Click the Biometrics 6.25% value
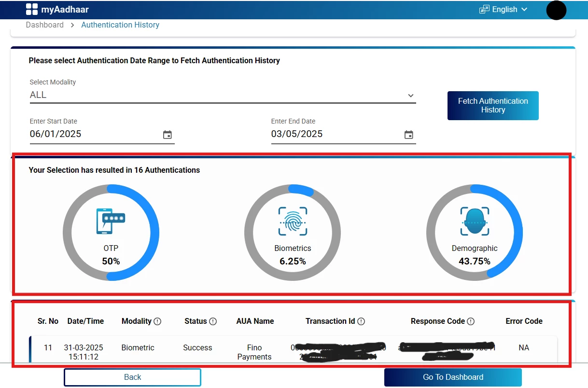 pos(293,262)
